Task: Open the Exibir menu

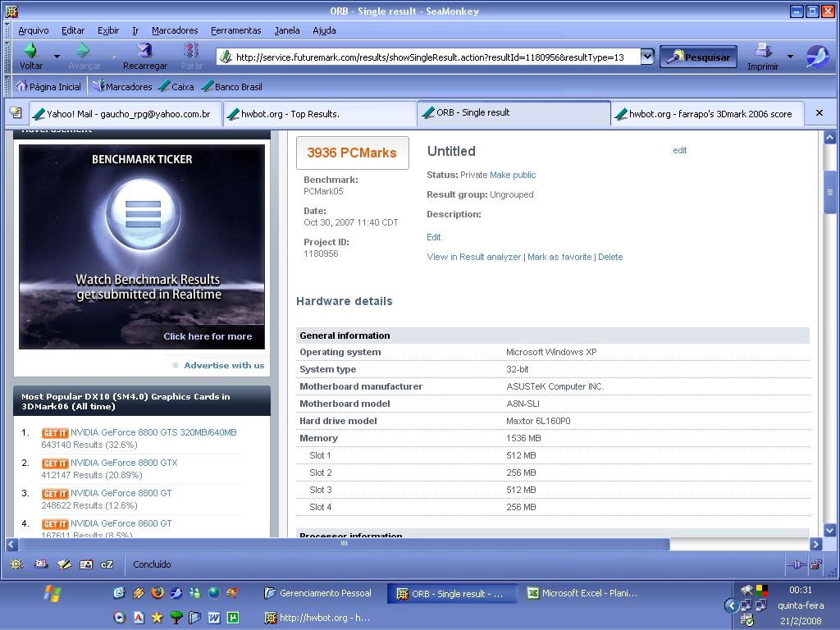Action: 108,30
